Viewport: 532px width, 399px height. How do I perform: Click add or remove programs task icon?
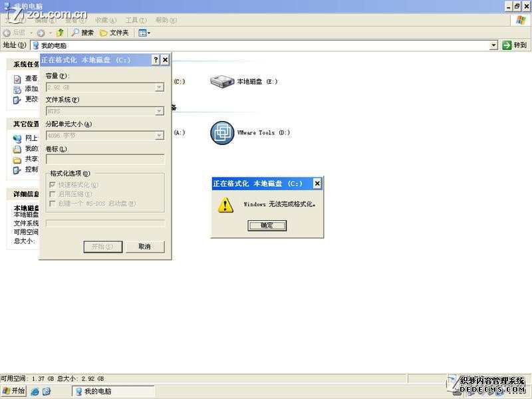click(x=17, y=90)
